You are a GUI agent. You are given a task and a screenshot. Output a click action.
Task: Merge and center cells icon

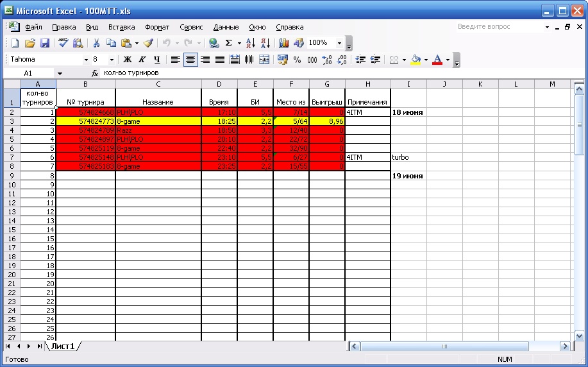pos(264,59)
